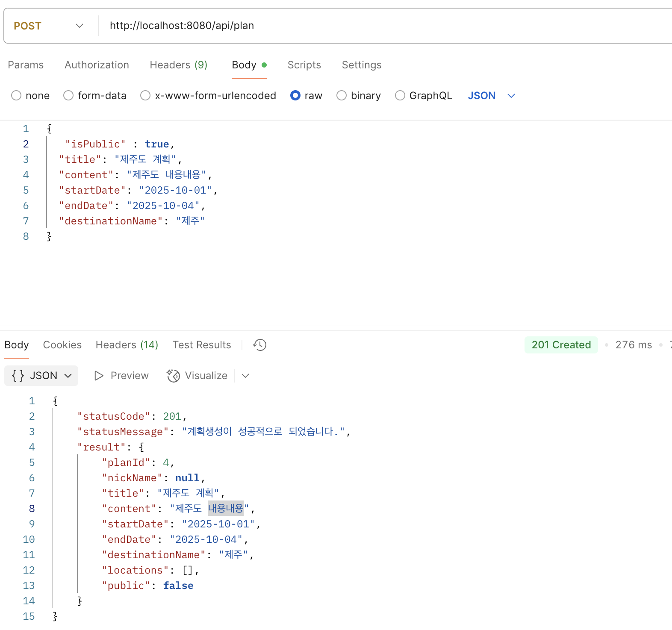Open the Scripts tab
672x630 pixels.
tap(304, 65)
